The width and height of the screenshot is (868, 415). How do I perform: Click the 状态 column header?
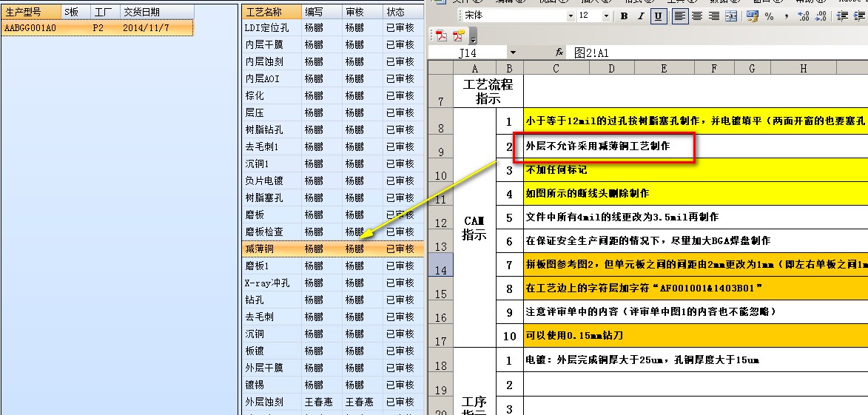403,12
